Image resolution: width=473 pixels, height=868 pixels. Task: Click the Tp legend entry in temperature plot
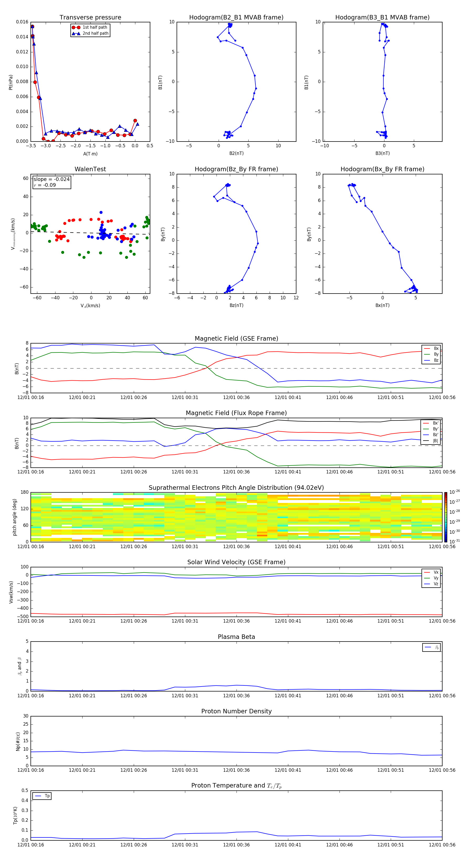42,796
